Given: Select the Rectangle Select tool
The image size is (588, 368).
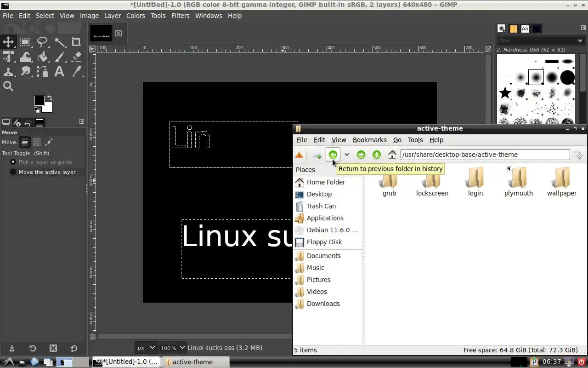Looking at the screenshot, I should (x=25, y=42).
